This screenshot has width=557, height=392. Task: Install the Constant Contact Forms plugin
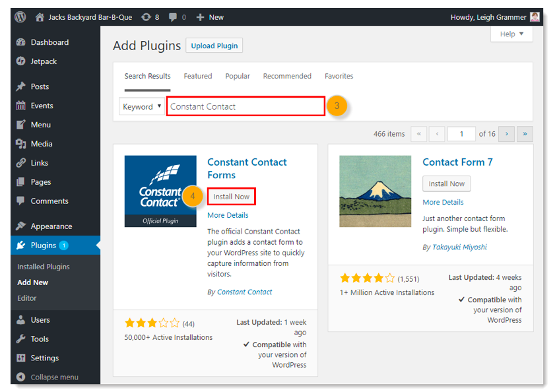coord(231,197)
